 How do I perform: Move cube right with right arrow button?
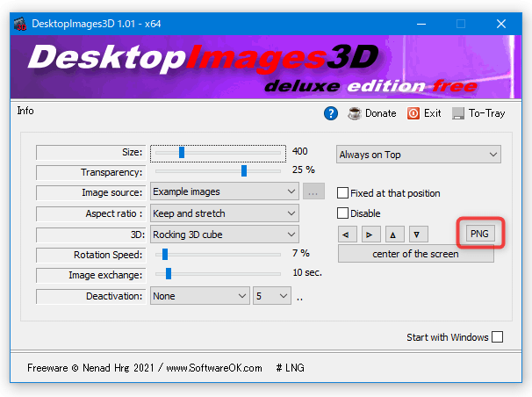pyautogui.click(x=371, y=235)
